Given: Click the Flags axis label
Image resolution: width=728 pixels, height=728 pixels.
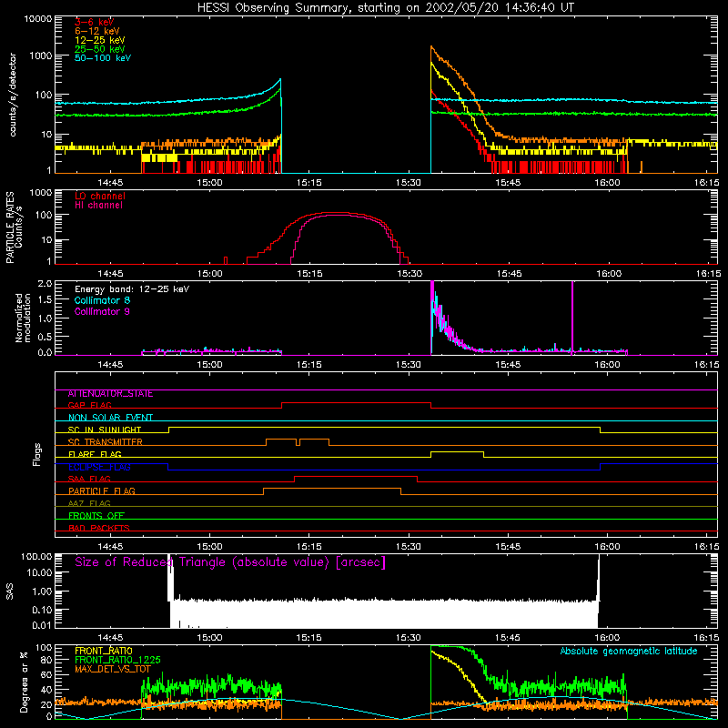Looking at the screenshot, I should 36,454.
